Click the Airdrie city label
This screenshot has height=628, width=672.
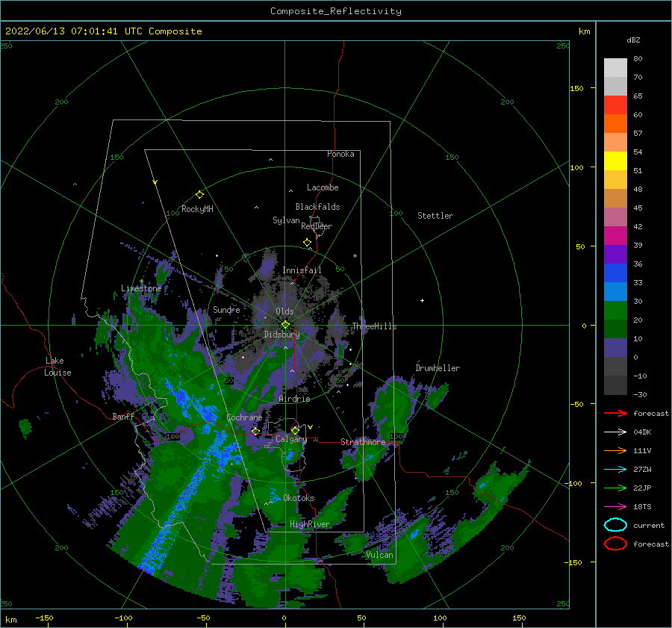coord(294,399)
